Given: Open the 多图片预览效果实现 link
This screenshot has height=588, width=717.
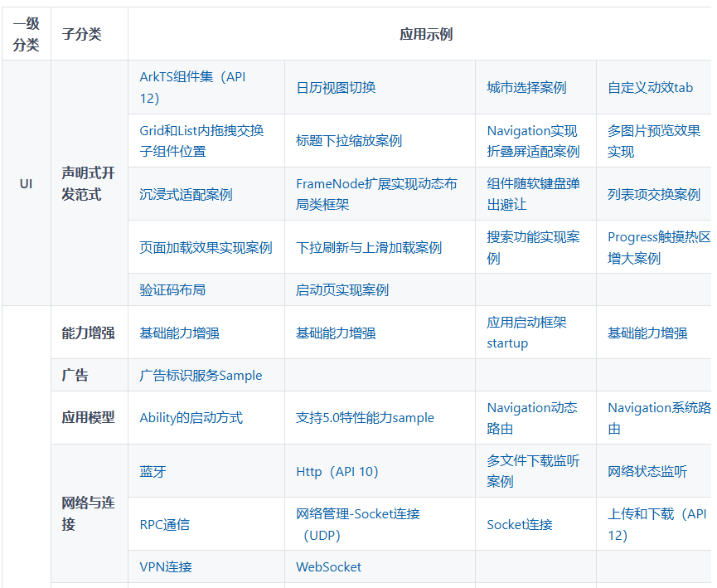Looking at the screenshot, I should coord(653,141).
